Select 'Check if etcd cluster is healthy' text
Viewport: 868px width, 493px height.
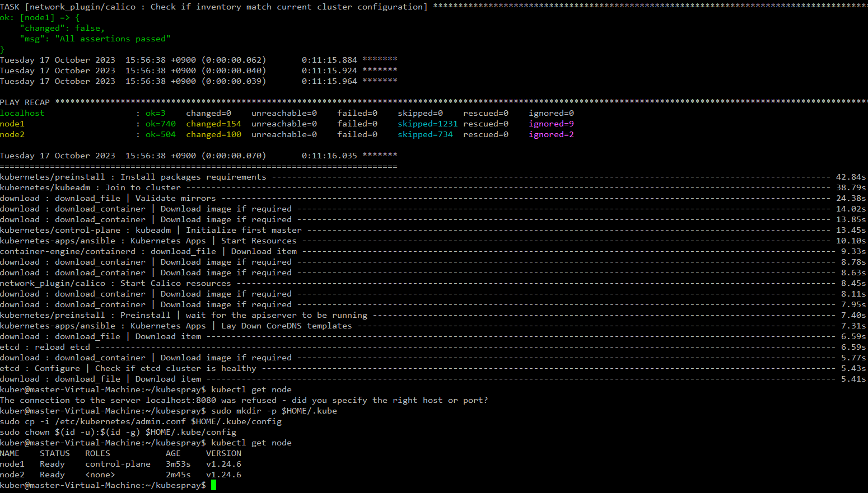[176, 368]
